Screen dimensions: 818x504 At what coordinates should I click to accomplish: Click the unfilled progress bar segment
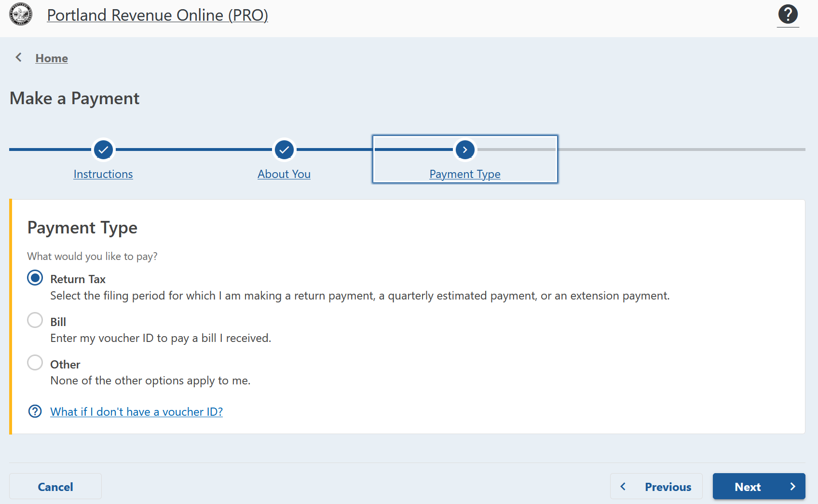pos(675,150)
